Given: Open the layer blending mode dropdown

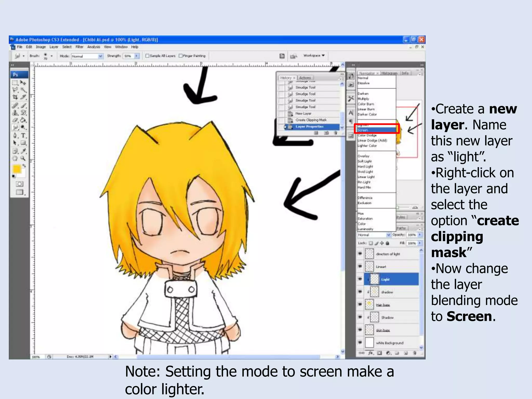Looking at the screenshot, I should pyautogui.click(x=374, y=235).
